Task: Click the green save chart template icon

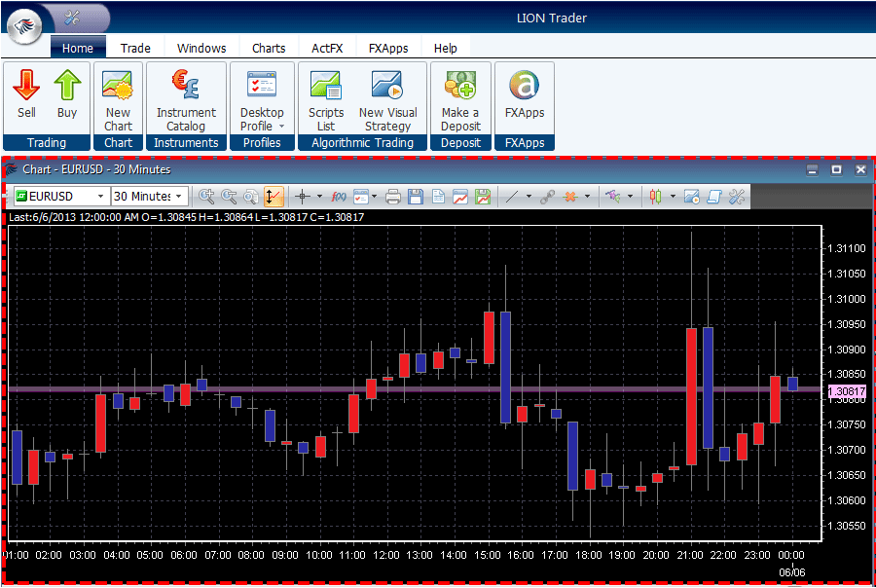Action: click(482, 197)
